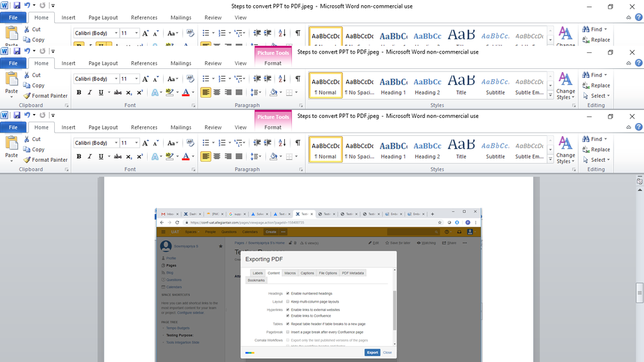Toggle Bold in the middle ribbon

pyautogui.click(x=79, y=92)
